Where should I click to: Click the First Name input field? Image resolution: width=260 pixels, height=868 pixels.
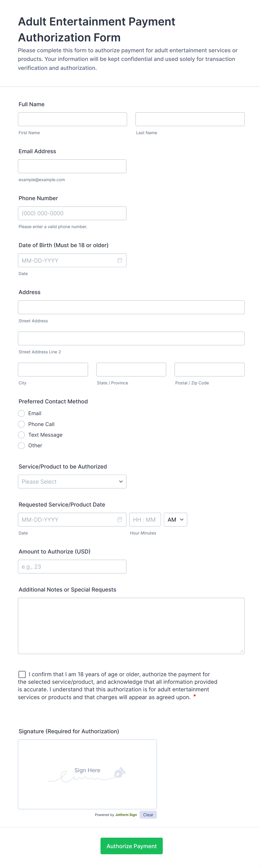[72, 119]
